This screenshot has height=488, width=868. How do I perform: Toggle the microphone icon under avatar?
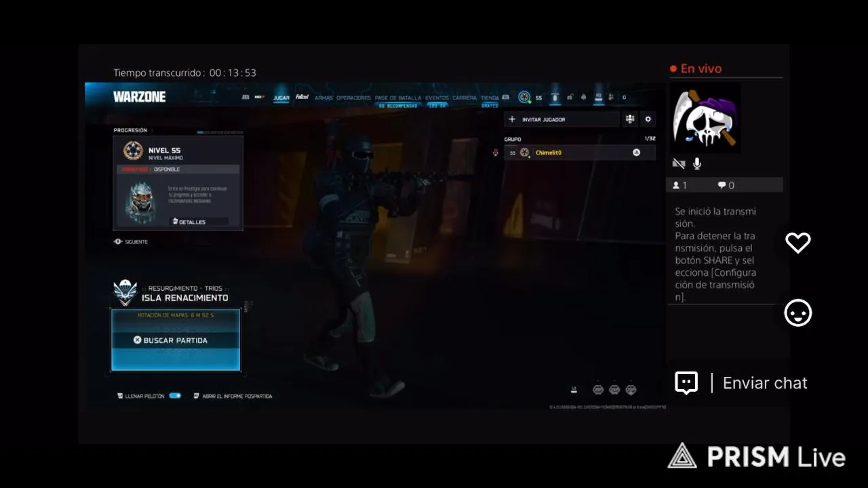click(x=696, y=164)
